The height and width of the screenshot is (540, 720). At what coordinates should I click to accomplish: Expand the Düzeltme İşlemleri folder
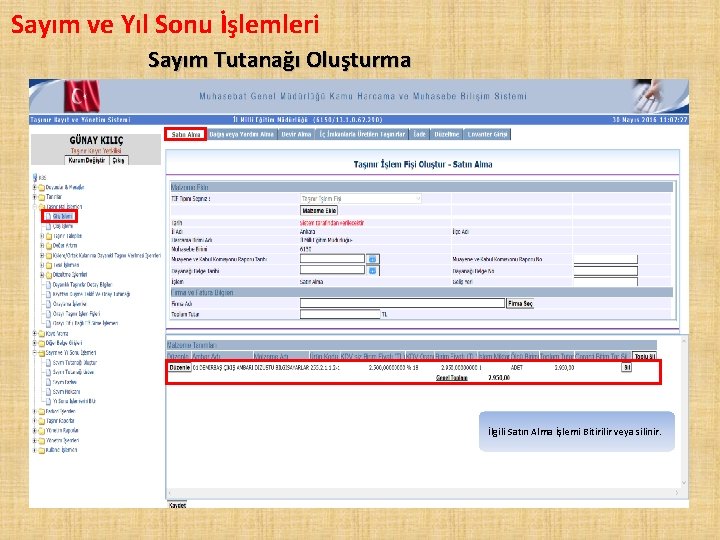tap(42, 275)
